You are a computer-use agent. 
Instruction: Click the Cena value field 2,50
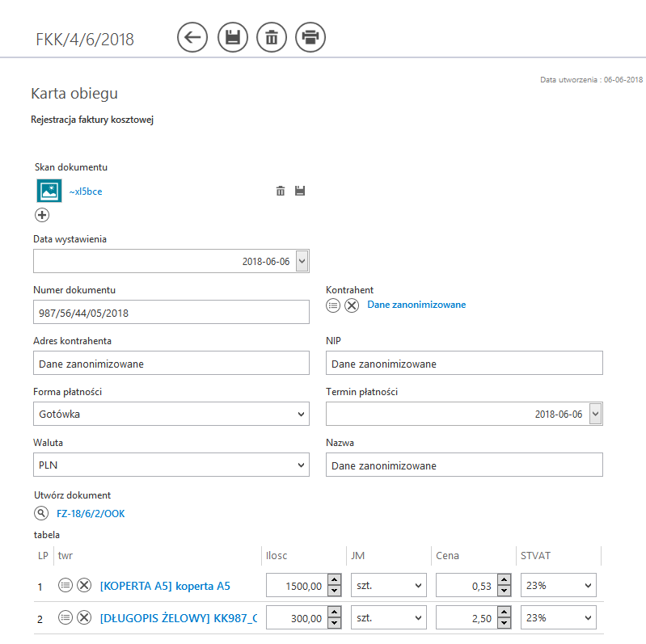[x=467, y=617]
